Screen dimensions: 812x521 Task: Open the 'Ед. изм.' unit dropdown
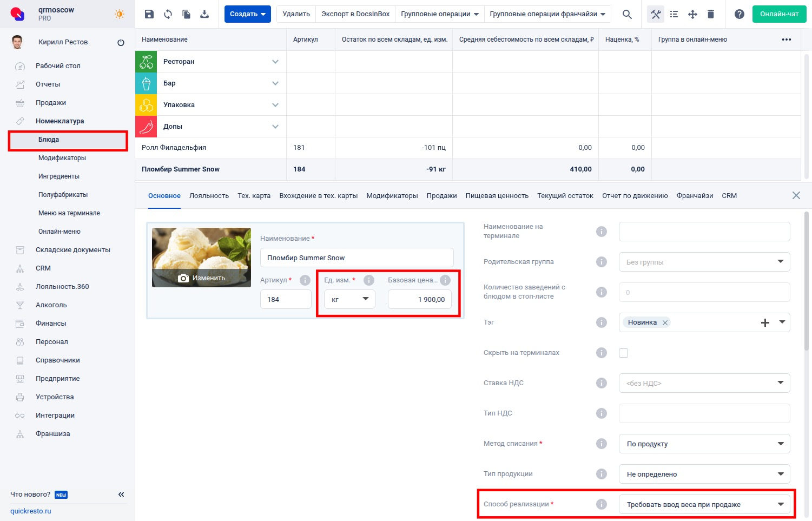[x=349, y=299]
